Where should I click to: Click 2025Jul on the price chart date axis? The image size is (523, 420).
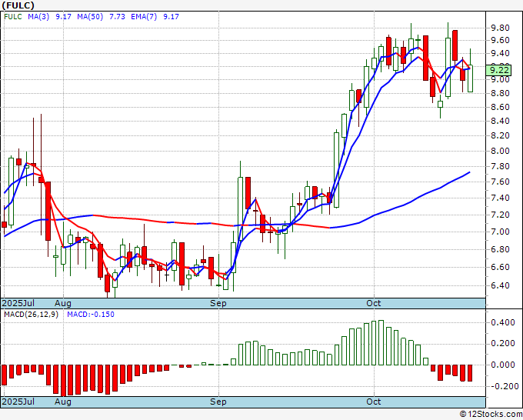pyautogui.click(x=18, y=303)
